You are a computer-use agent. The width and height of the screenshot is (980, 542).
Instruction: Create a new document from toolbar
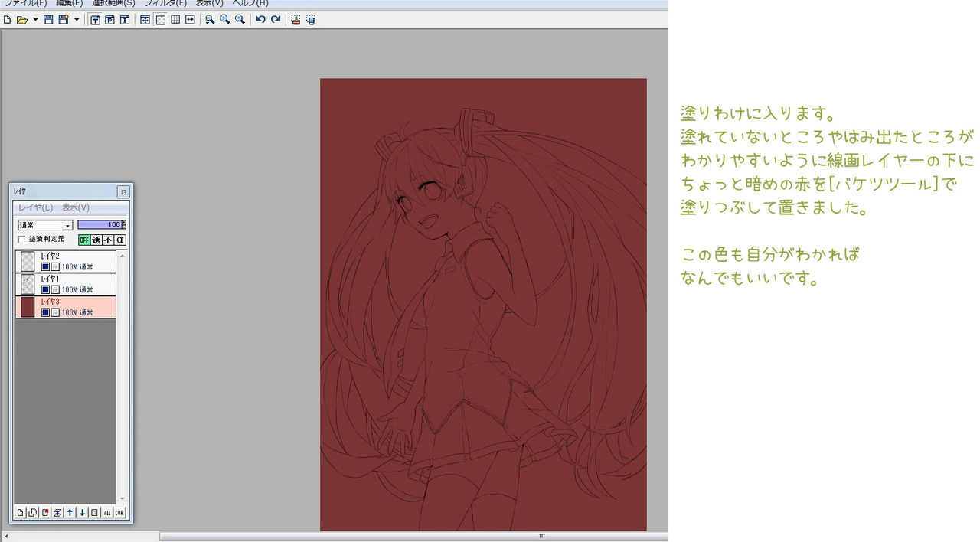pyautogui.click(x=7, y=20)
